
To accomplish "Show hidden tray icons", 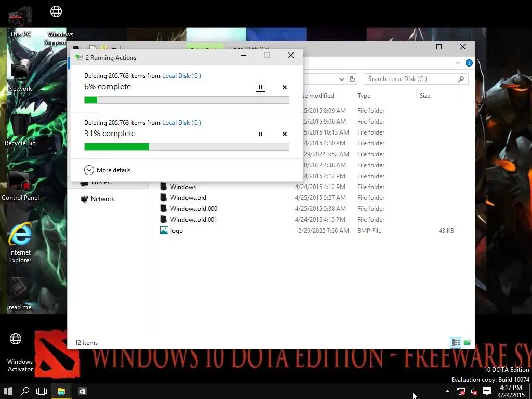I will [447, 391].
